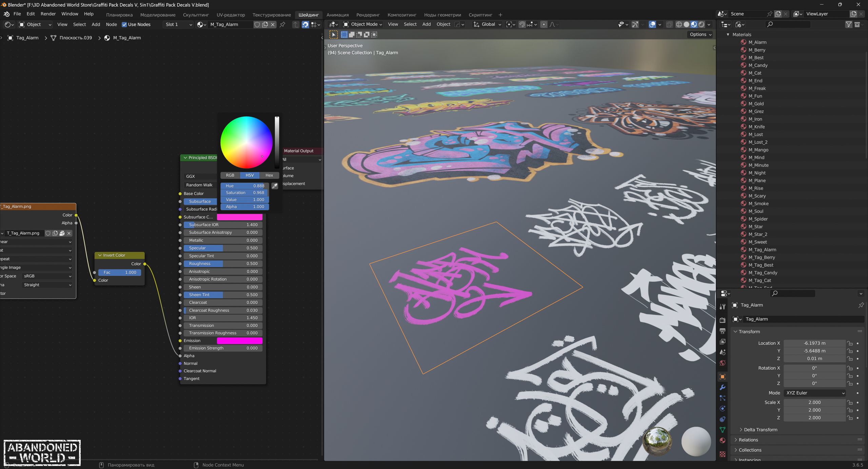Open Render properties tab (camera icon)
The width and height of the screenshot is (868, 469).
point(723,320)
